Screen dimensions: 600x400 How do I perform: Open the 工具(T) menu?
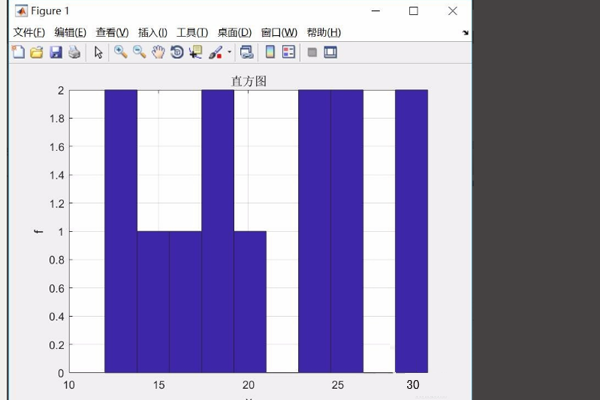(192, 33)
